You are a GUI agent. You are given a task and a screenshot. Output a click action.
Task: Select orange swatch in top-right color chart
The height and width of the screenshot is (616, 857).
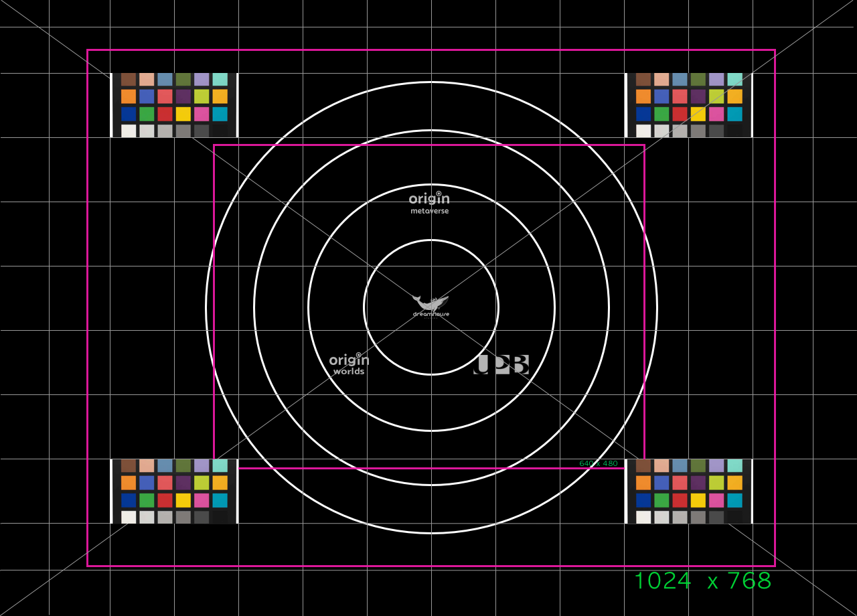(x=643, y=96)
